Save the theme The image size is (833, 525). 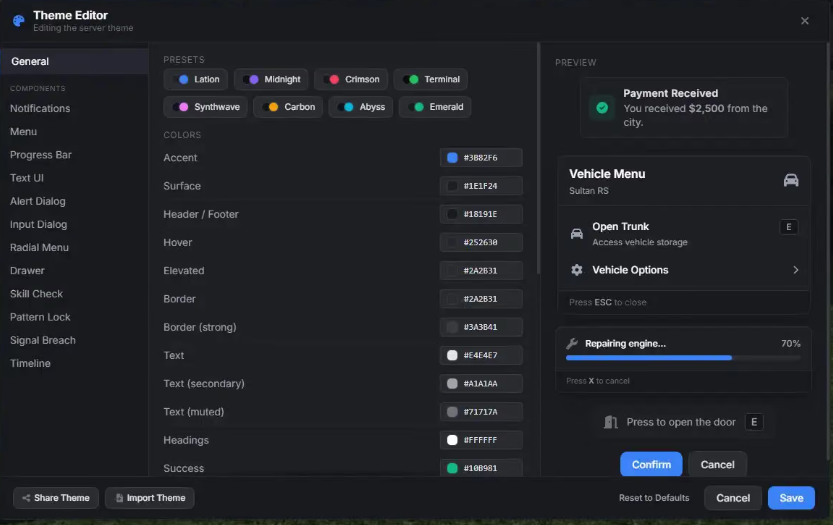pyautogui.click(x=791, y=498)
